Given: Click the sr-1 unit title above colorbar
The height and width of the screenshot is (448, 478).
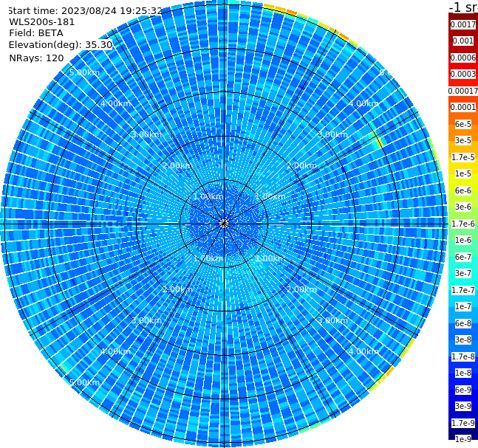Looking at the screenshot, I should click(463, 7).
